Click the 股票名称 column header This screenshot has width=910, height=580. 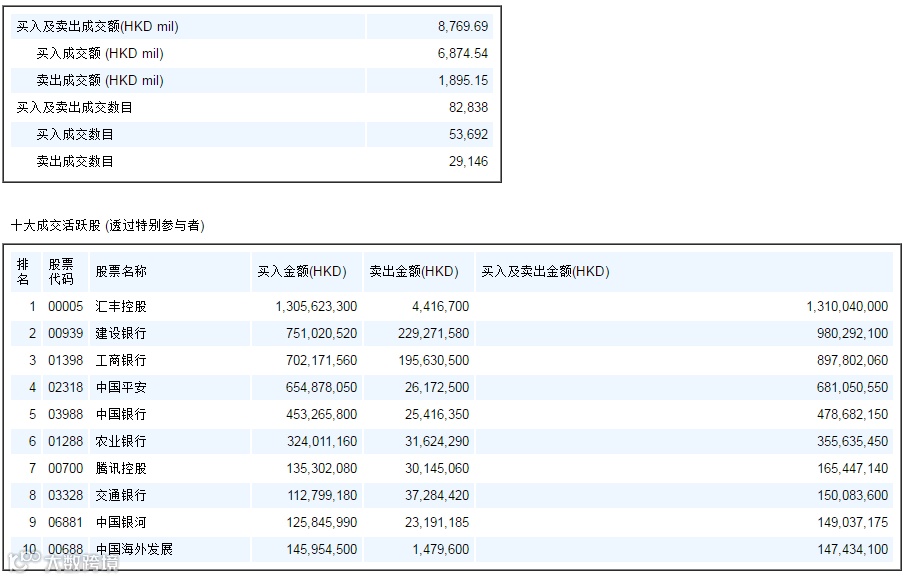pos(121,272)
